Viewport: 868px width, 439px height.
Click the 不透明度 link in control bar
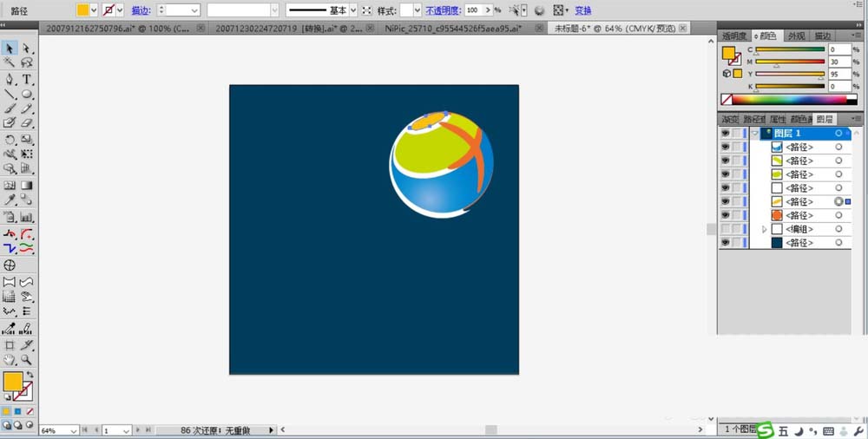(444, 10)
